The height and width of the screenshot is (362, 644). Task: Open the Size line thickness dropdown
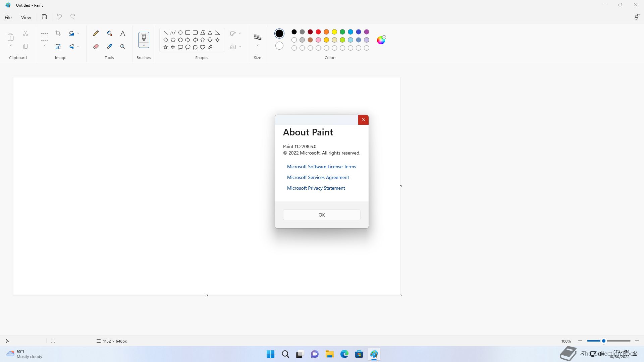tap(258, 40)
